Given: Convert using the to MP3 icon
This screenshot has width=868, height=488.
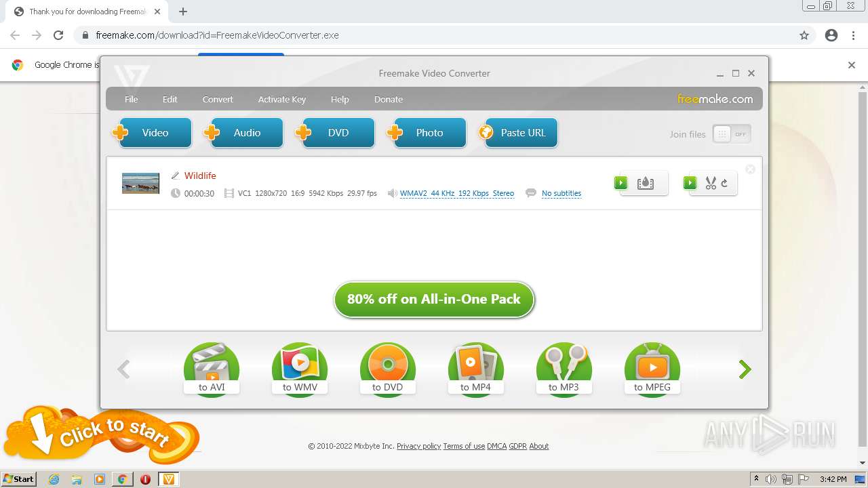Looking at the screenshot, I should [564, 369].
